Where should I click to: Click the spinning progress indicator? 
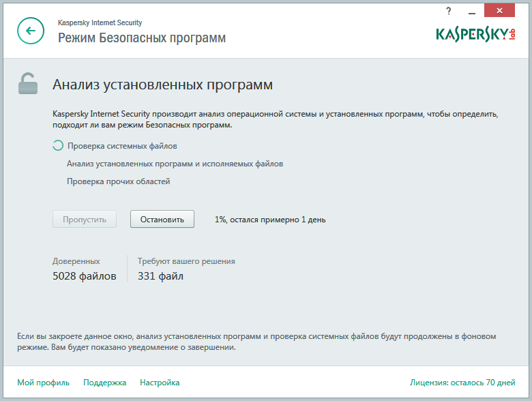pos(58,145)
